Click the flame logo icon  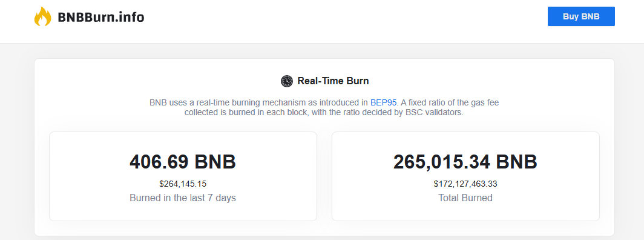coord(43,16)
